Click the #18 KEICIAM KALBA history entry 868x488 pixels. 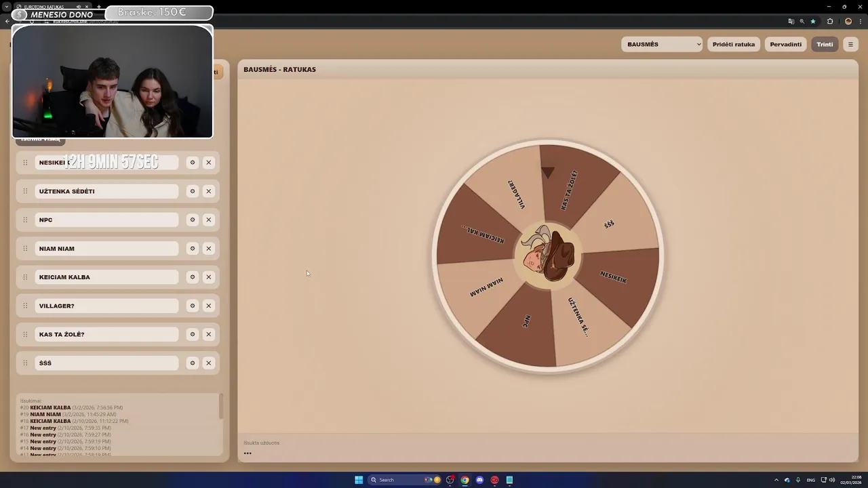point(74,421)
